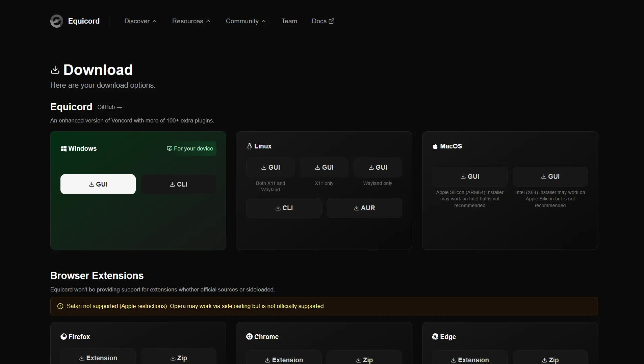Viewport: 644px width, 364px height.
Task: Select the 'Both X11 and Wayland' caption
Action: point(271,187)
